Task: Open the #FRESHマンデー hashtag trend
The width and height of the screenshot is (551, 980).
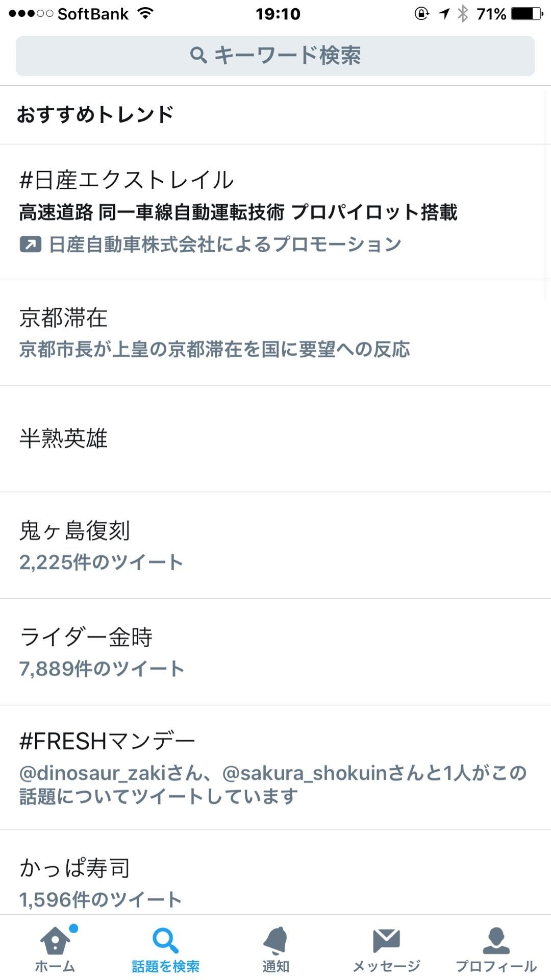Action: click(x=275, y=768)
